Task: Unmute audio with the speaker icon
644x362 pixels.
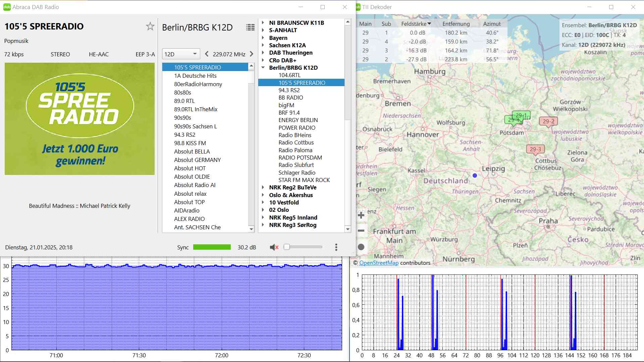Action: pos(274,247)
